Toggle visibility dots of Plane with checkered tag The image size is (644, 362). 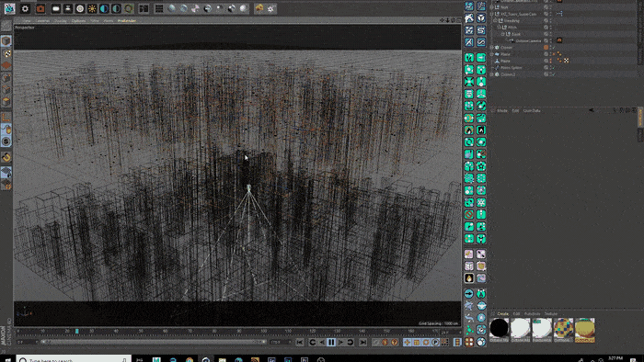tap(550, 61)
